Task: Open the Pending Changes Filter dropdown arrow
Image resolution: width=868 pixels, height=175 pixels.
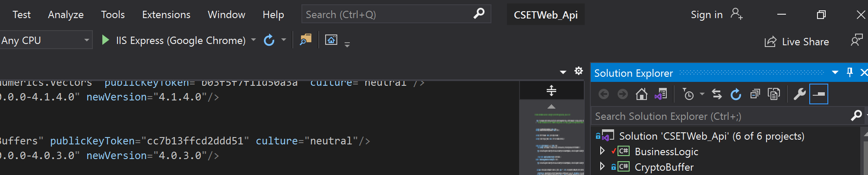Action: click(x=702, y=94)
